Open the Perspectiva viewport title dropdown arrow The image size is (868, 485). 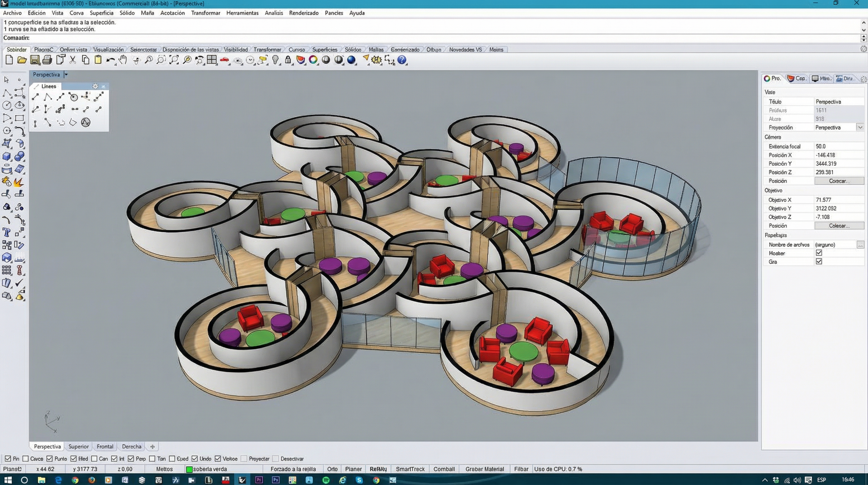(x=66, y=75)
